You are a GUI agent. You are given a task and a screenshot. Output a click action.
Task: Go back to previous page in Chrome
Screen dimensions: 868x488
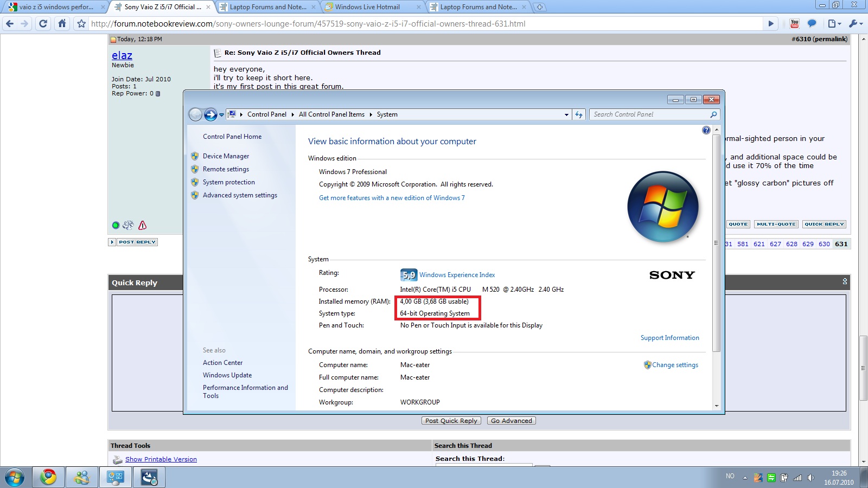(9, 23)
